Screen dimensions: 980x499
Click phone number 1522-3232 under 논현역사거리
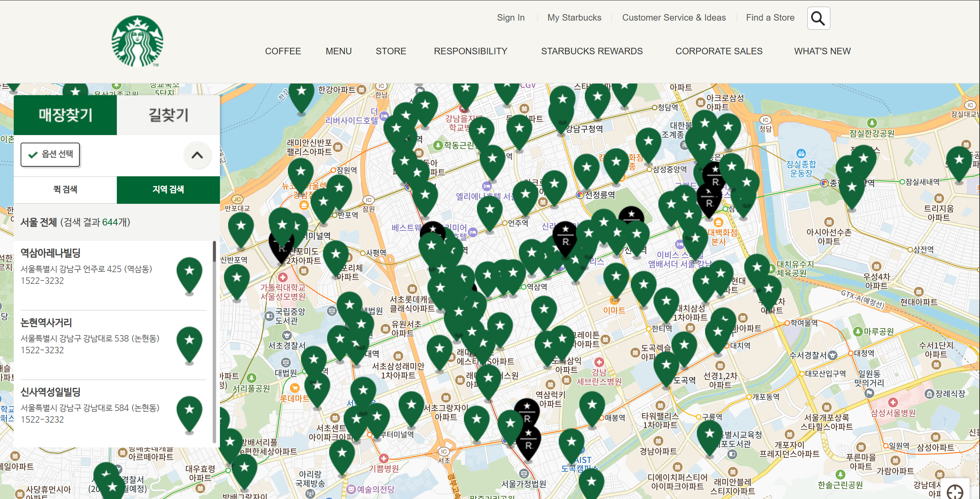(42, 350)
